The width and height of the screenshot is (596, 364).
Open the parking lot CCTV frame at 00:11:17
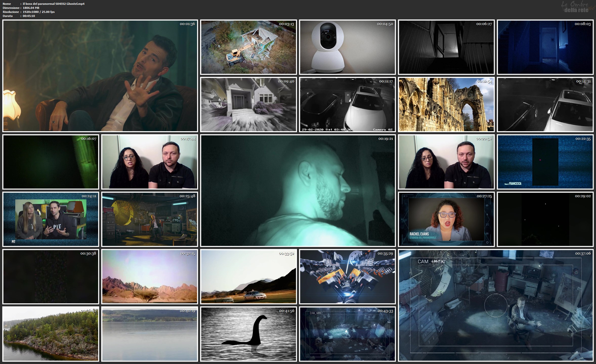347,104
